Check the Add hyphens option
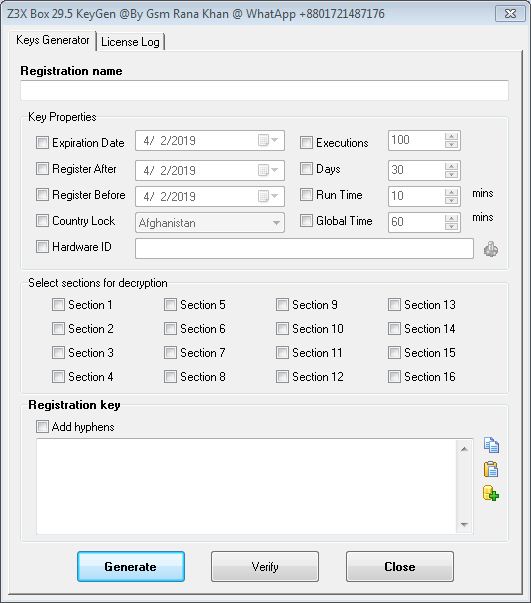The image size is (531, 603). click(42, 426)
